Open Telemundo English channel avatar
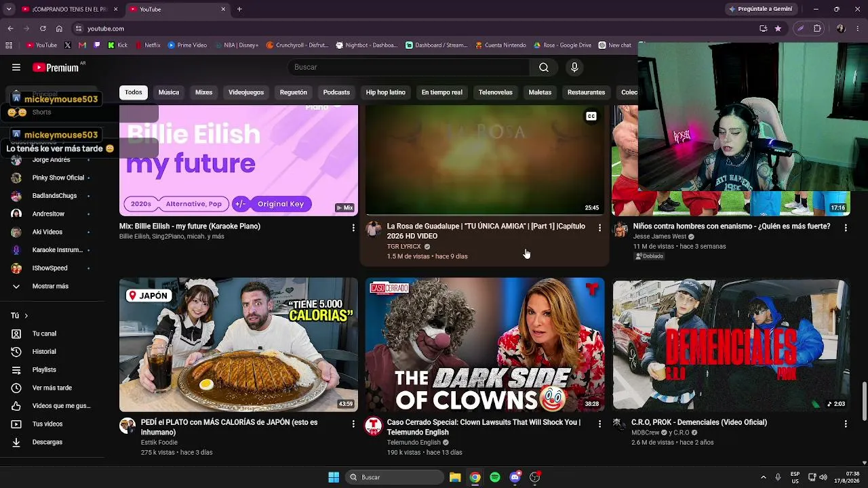 point(374,426)
